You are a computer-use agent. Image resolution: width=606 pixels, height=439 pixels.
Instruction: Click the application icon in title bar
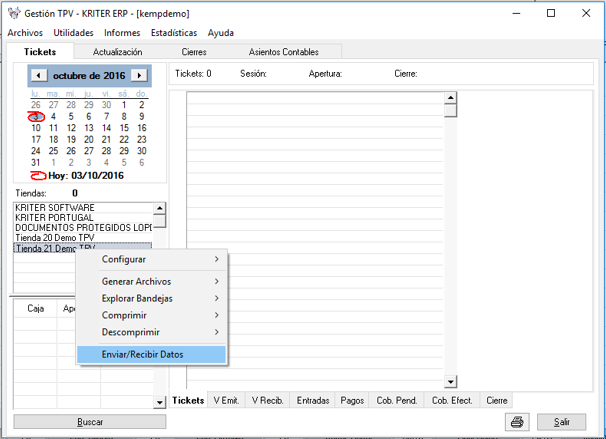coord(12,14)
